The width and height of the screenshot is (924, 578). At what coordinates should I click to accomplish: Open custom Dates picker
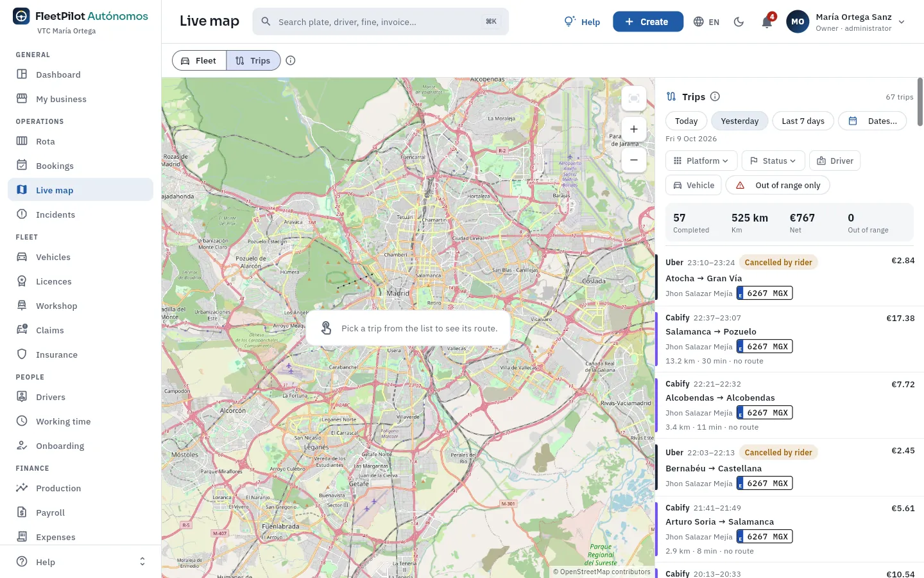point(873,121)
